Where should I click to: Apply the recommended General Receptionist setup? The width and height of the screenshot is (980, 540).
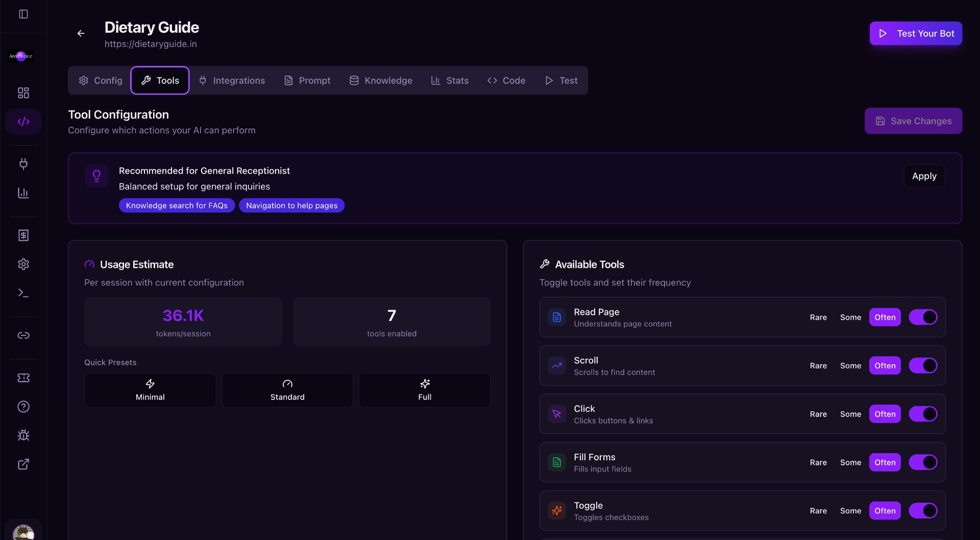point(924,176)
